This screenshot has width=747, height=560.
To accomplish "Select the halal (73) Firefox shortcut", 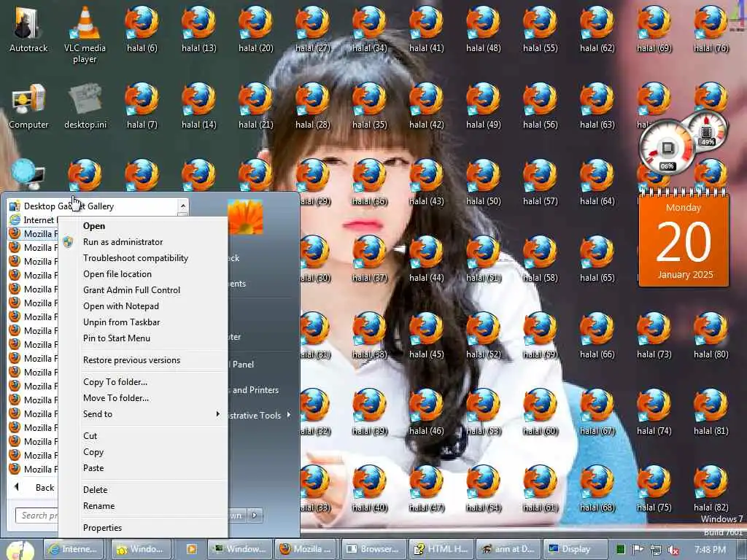I will (654, 335).
